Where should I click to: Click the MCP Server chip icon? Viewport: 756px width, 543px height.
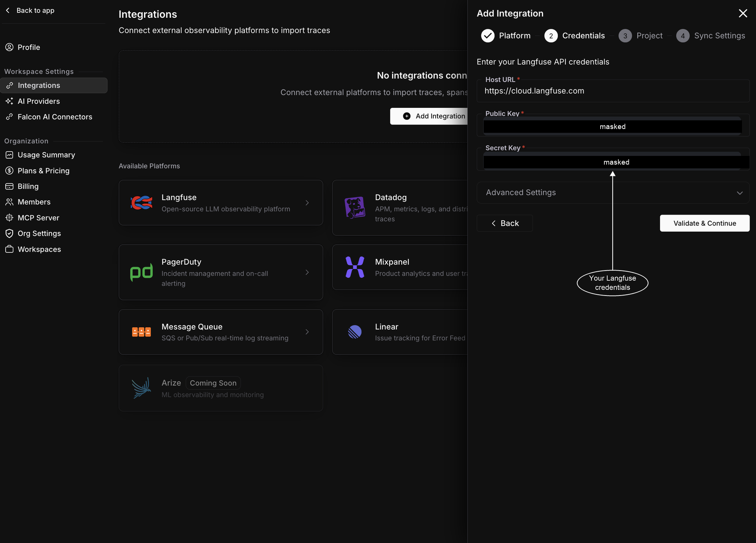(x=9, y=218)
